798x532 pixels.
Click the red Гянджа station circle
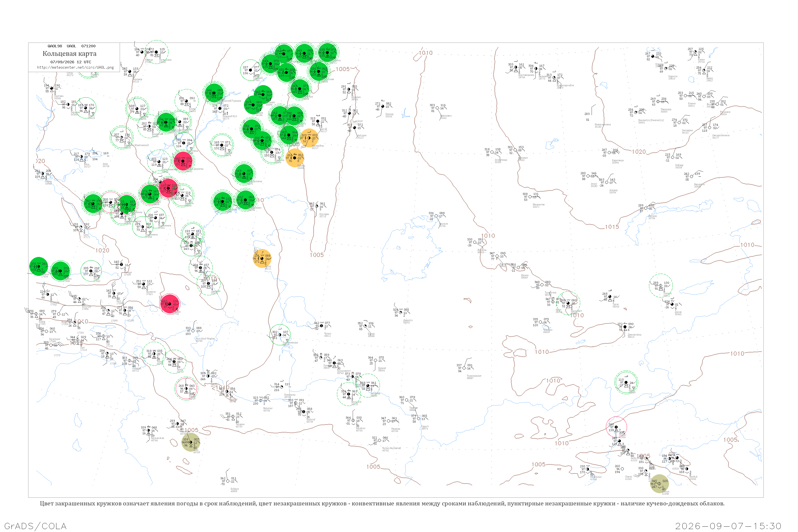(x=170, y=304)
